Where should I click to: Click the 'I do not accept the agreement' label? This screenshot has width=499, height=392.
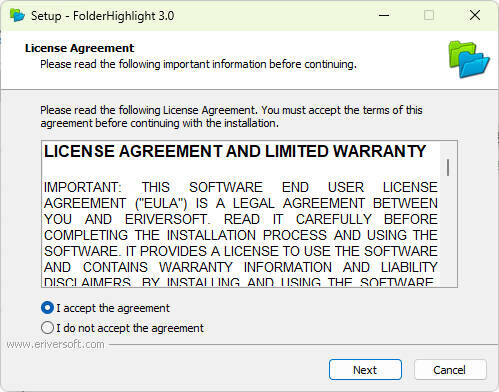(x=130, y=328)
